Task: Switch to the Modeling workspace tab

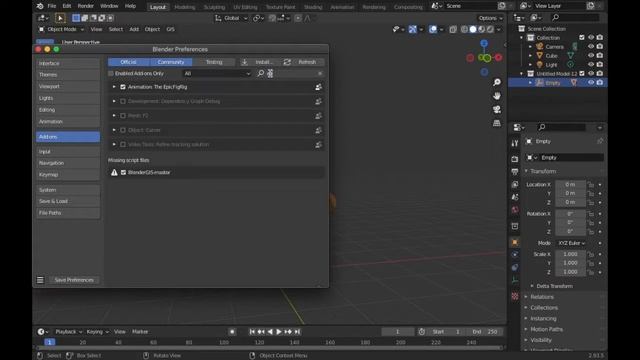Action: [x=184, y=7]
